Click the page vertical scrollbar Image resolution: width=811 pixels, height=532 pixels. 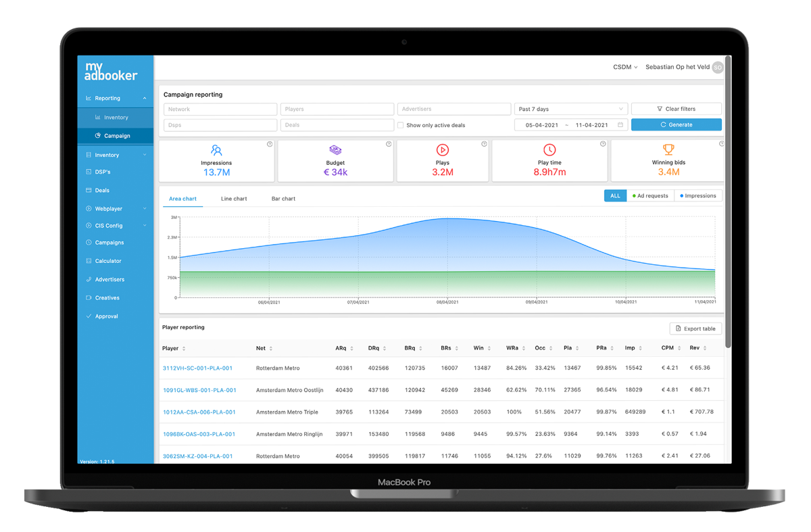(x=728, y=203)
